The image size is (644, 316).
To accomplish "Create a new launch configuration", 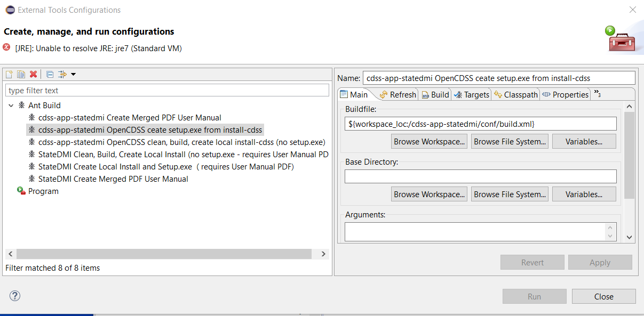I will coord(9,74).
